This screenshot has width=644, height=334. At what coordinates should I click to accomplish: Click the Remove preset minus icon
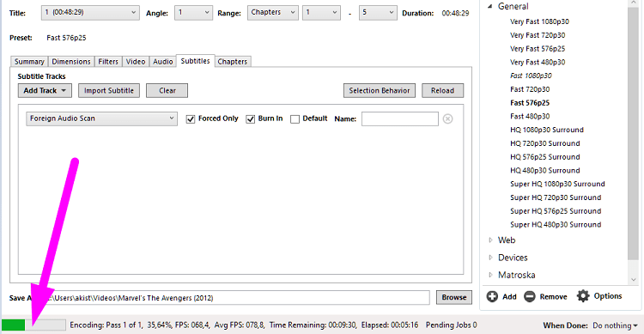point(530,296)
